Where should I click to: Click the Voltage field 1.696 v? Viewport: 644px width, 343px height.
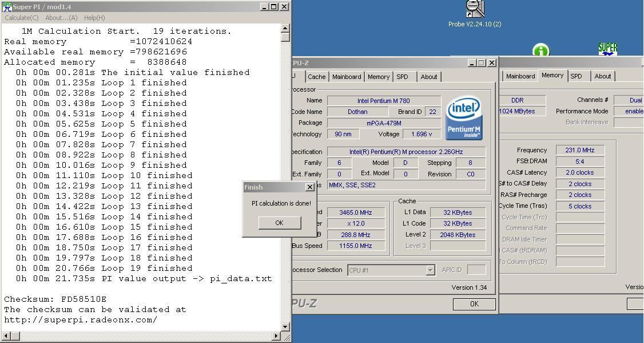(422, 134)
